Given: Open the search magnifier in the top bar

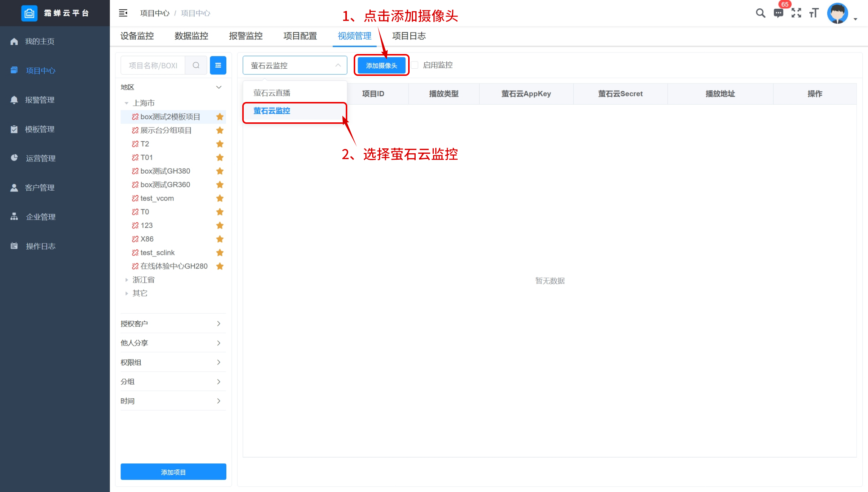Looking at the screenshot, I should (760, 13).
